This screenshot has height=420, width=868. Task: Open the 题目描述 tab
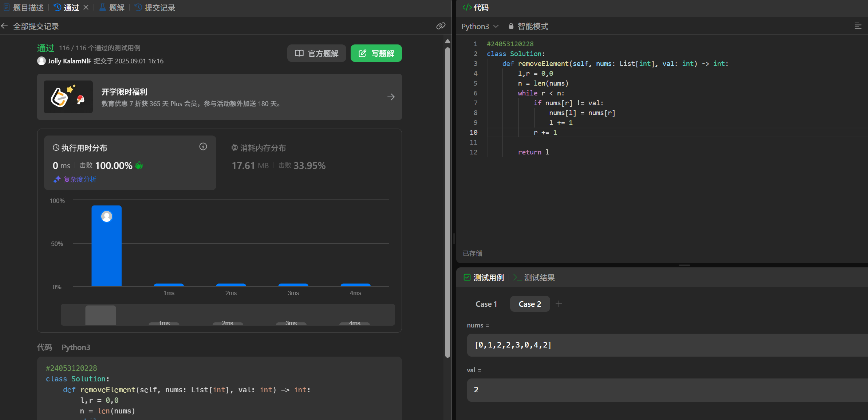pos(24,8)
